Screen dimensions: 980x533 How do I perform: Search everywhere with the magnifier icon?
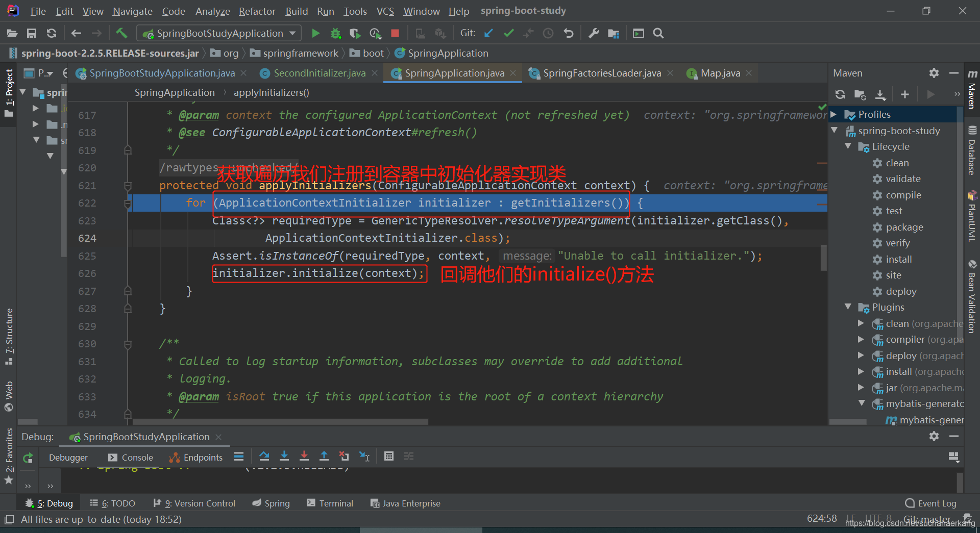pyautogui.click(x=658, y=33)
